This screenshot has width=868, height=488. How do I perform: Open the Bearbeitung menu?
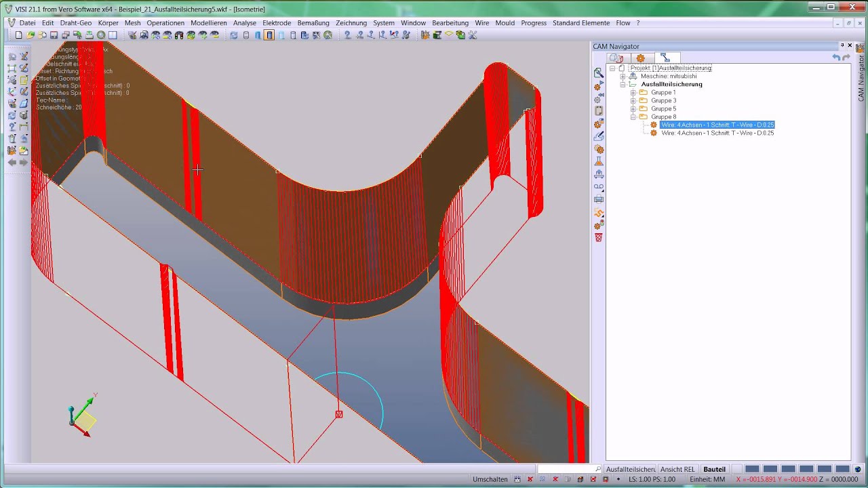[x=450, y=23]
